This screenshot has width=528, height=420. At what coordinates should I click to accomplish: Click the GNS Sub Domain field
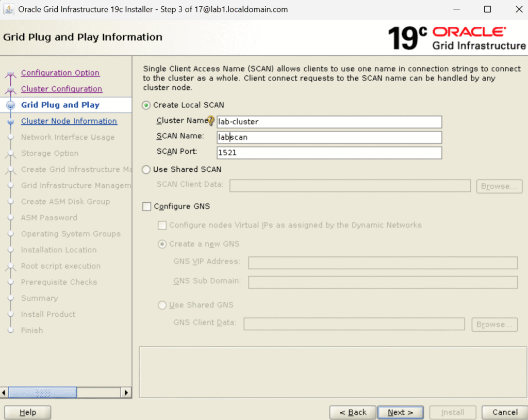pyautogui.click(x=383, y=282)
